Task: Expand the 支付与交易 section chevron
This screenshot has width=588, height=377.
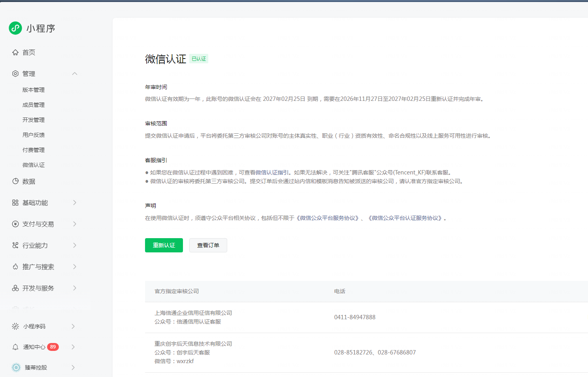Action: pyautogui.click(x=75, y=224)
